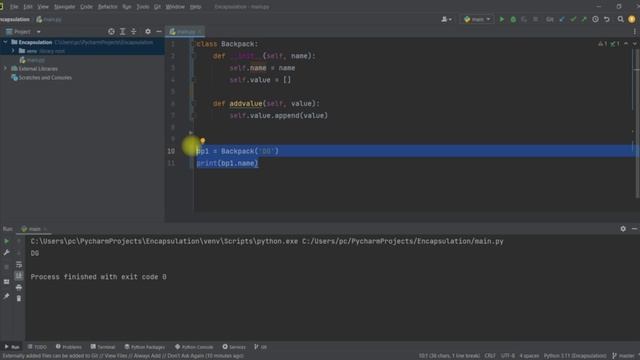Click the collapse all icon in Project panel
Screen dimensions: 640x360
(x=133, y=31)
